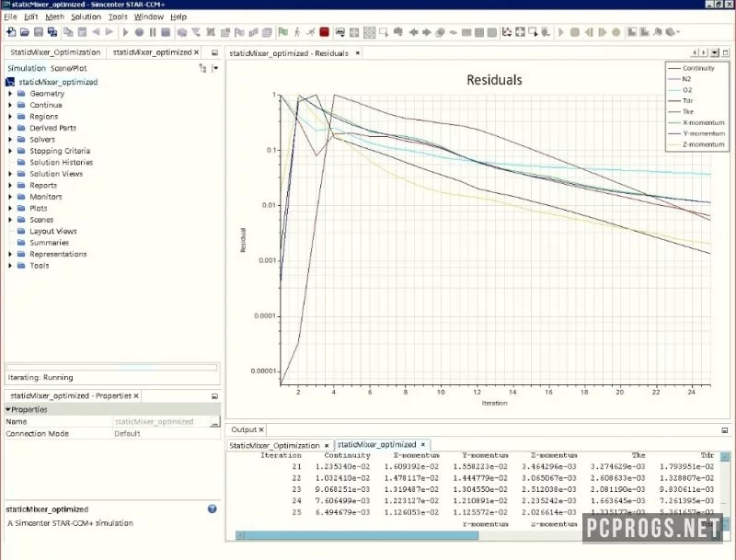Click the Name property ellipsis button
This screenshot has width=736, height=560.
pos(214,422)
